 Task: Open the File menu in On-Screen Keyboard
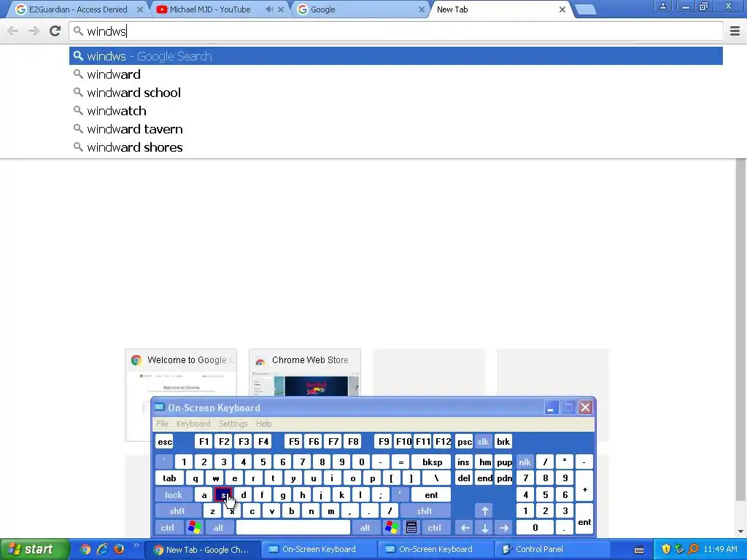tap(162, 424)
